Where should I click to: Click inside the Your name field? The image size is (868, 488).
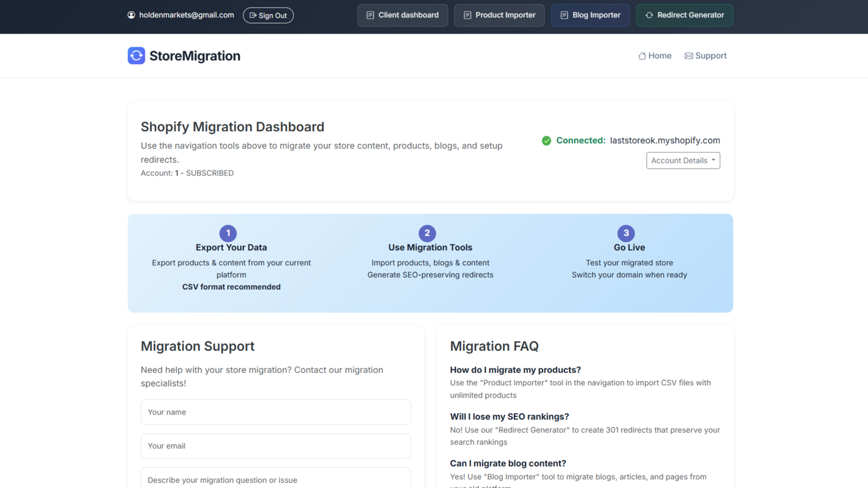(276, 412)
